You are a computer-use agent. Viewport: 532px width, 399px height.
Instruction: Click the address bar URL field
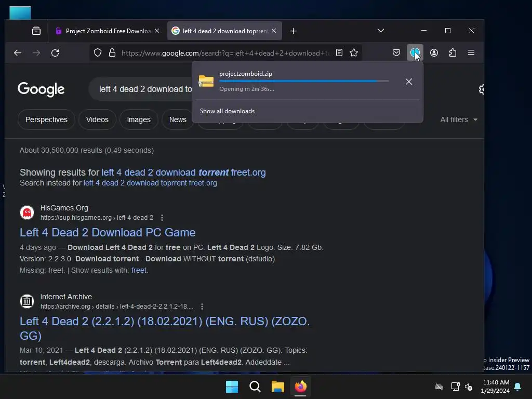pos(225,53)
